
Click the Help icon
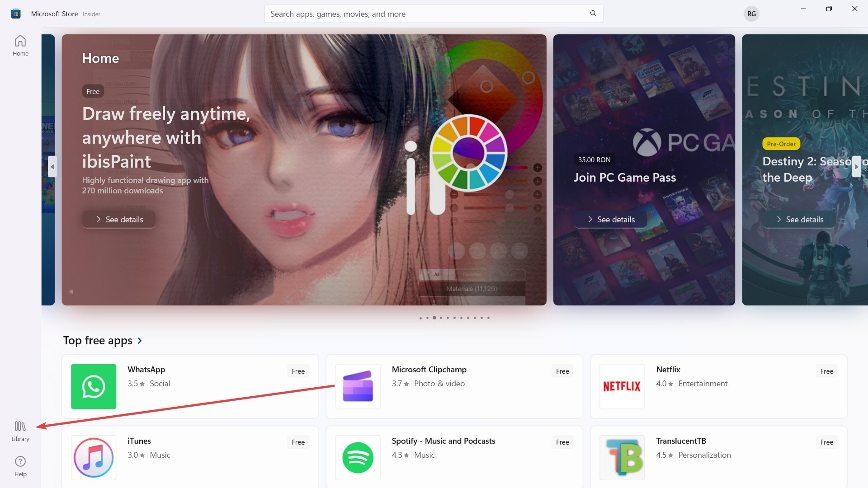point(20,462)
